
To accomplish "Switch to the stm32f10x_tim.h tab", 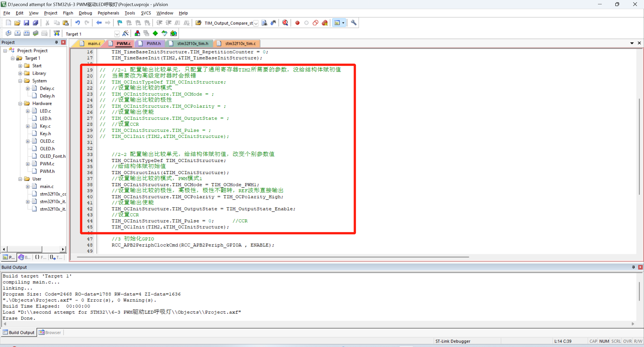I will (x=192, y=44).
